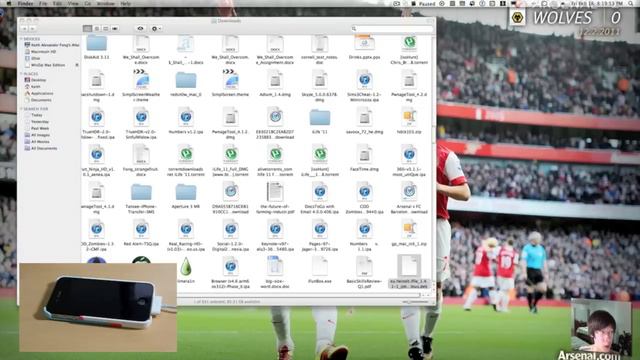Image resolution: width=640 pixels, height=360 pixels.
Task: Open the View menu
Action: pyautogui.click(x=73, y=3)
